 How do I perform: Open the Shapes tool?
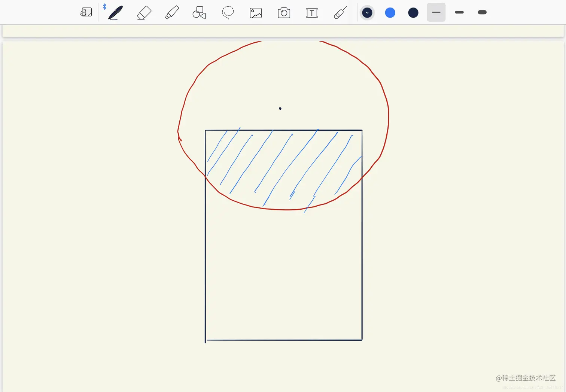click(x=199, y=12)
